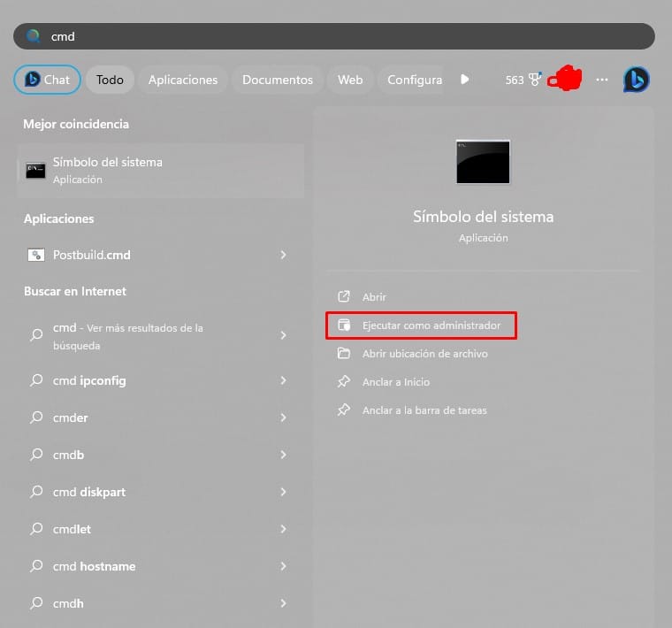The image size is (672, 628).
Task: Expand cmd ipconfig chevron
Action: [283, 380]
